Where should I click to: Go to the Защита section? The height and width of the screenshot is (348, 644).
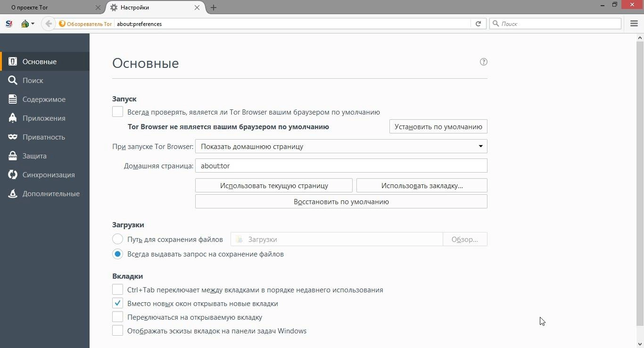(x=45, y=156)
